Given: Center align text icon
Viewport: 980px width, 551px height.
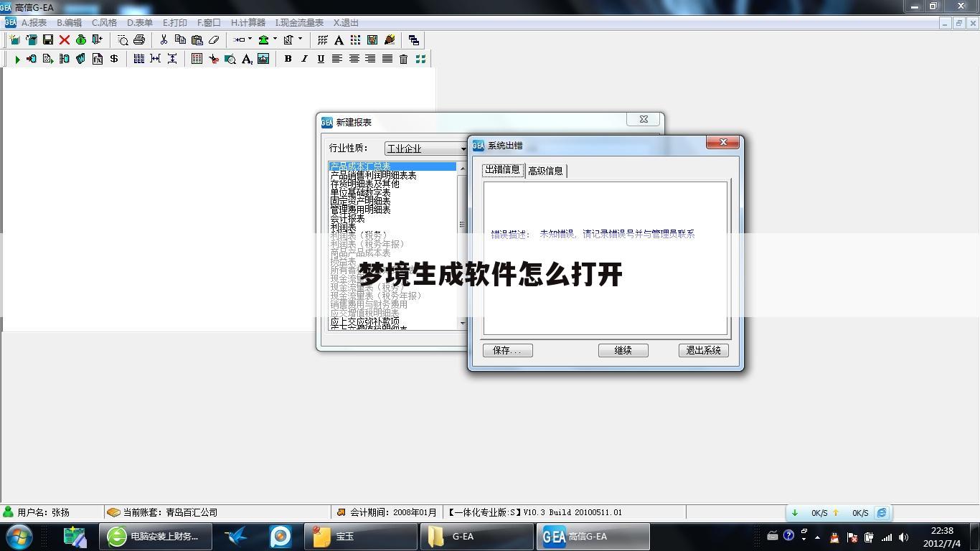Looking at the screenshot, I should point(354,59).
